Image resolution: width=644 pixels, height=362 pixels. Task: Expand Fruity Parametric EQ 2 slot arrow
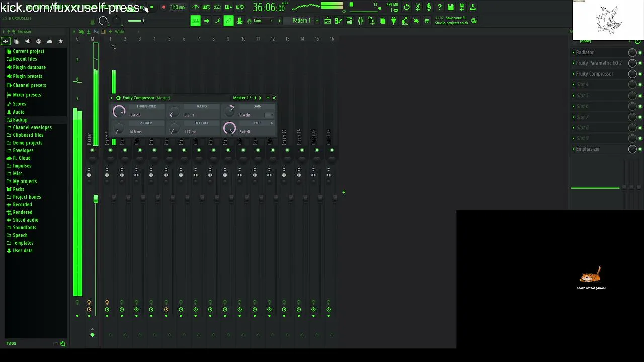(x=573, y=63)
